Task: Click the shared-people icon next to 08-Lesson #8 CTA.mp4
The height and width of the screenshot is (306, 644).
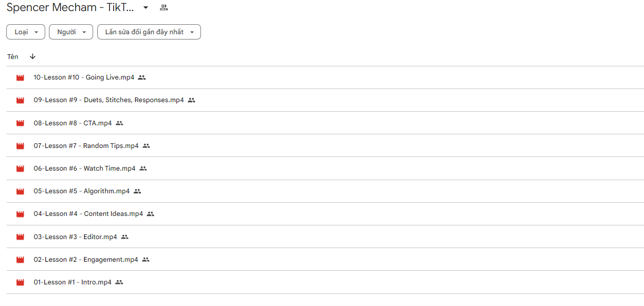Action: pyautogui.click(x=119, y=123)
